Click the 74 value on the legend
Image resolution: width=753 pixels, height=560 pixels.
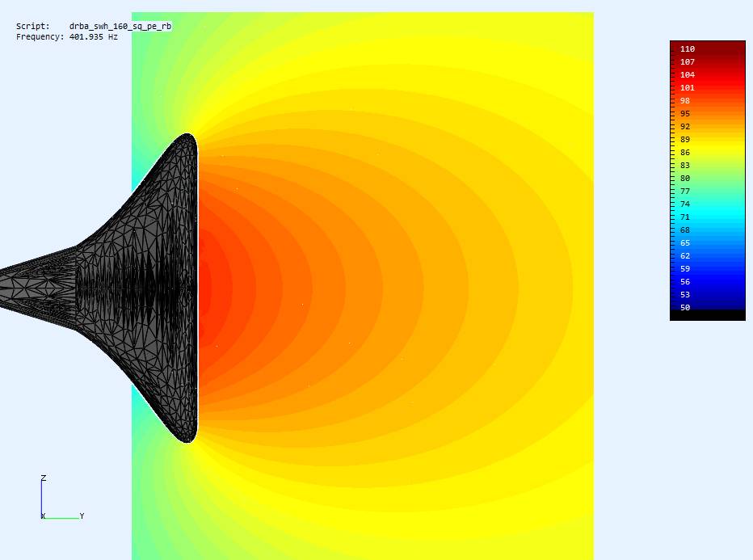pos(685,204)
